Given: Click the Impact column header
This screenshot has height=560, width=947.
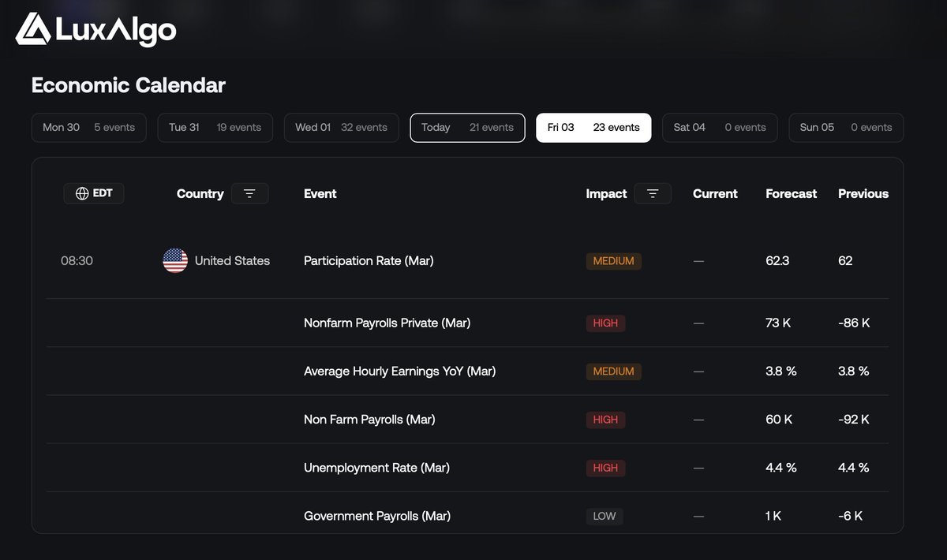Looking at the screenshot, I should coord(606,193).
